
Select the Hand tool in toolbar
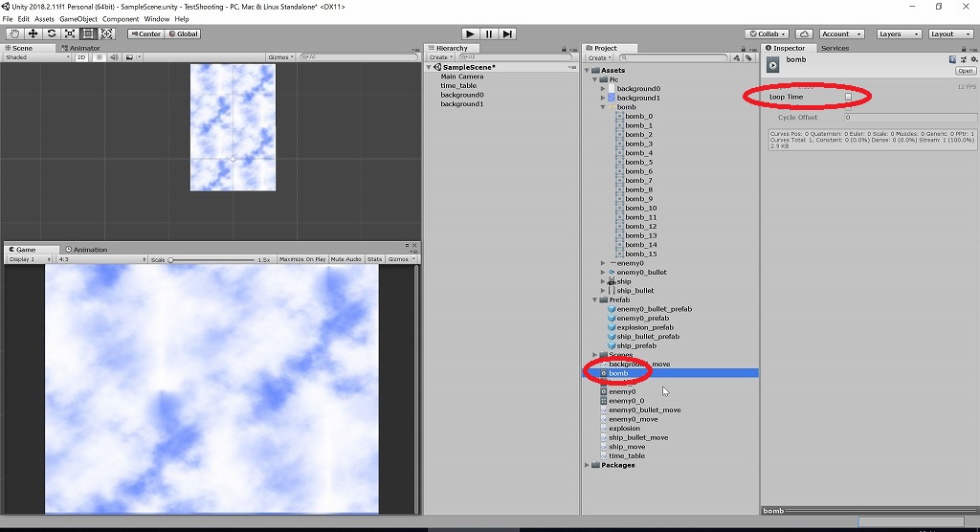tap(13, 33)
